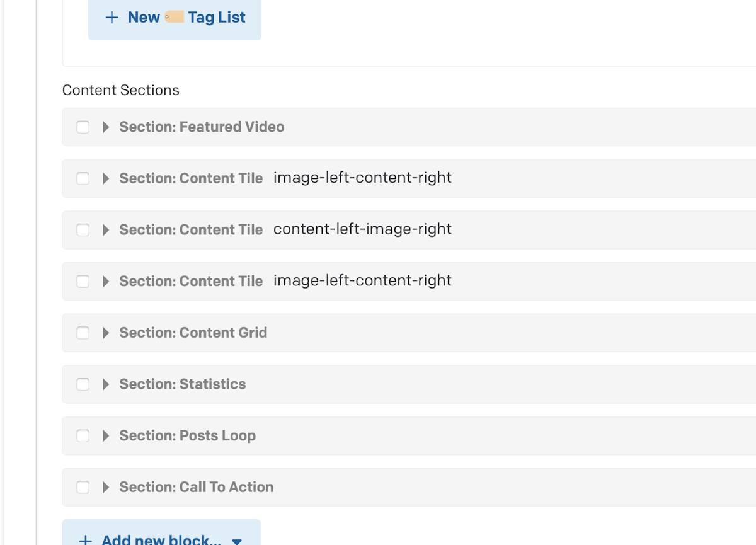Select the first Content Tile section checkbox
The width and height of the screenshot is (756, 545).
point(83,179)
